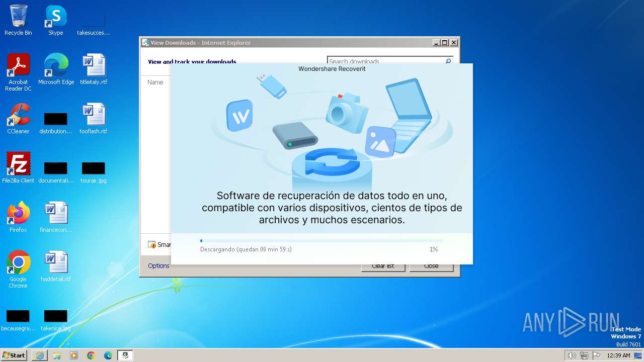The width and height of the screenshot is (644, 362).
Task: Open titleitaly.rtf document
Action: [x=94, y=69]
